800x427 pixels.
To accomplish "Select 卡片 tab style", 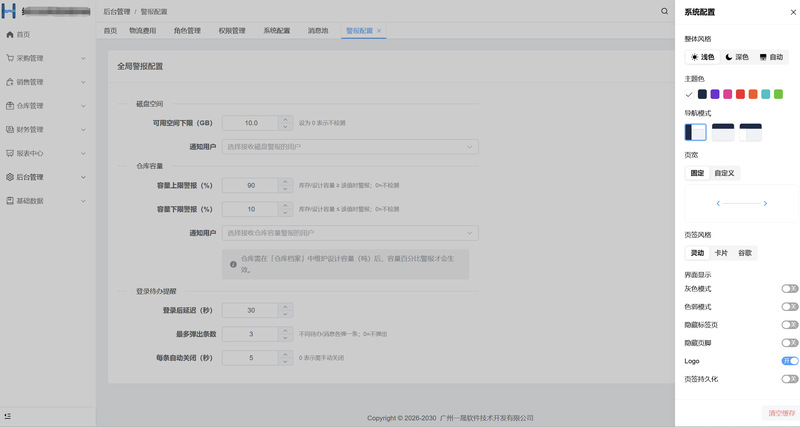I will coord(721,253).
